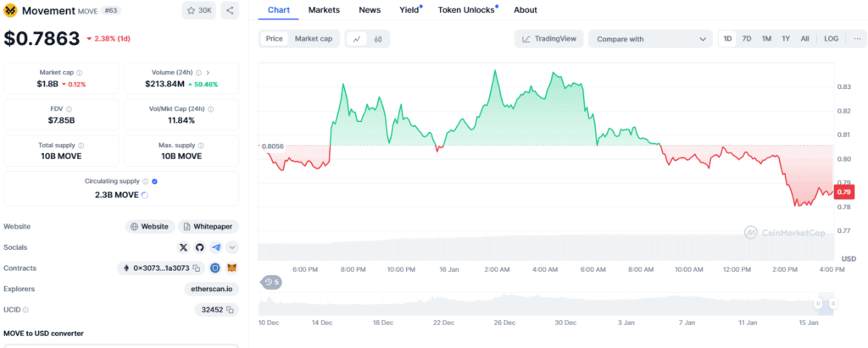Click the Ethereum icon in contract chip
This screenshot has width=868, height=348.
(x=127, y=268)
